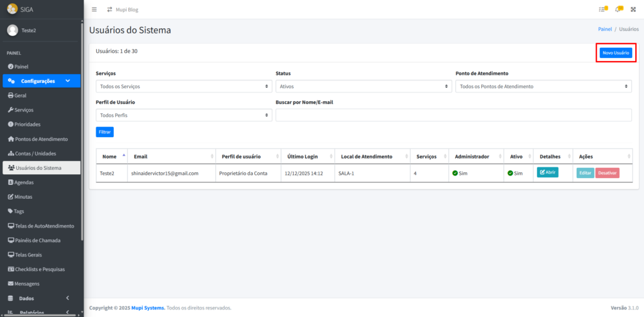Click the SIGA logo icon
Viewport: 644px width, 317px height.
(x=12, y=8)
